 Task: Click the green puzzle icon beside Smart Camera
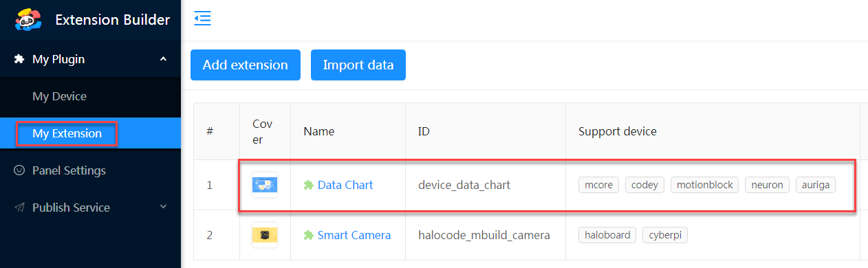pyautogui.click(x=309, y=235)
